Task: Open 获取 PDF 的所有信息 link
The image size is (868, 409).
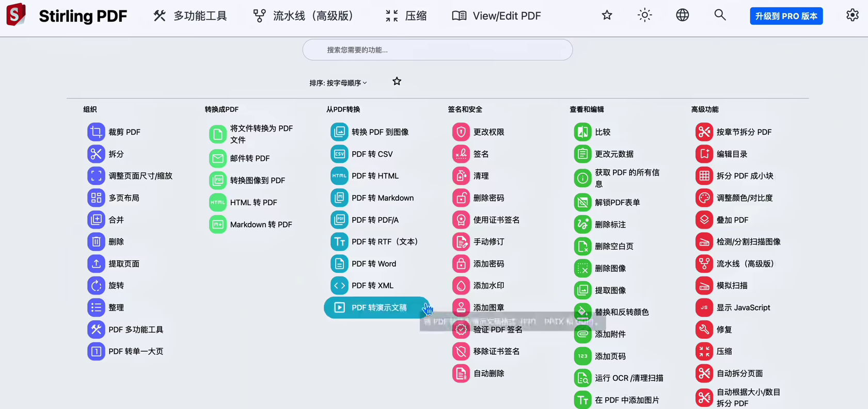Action: 619,178
